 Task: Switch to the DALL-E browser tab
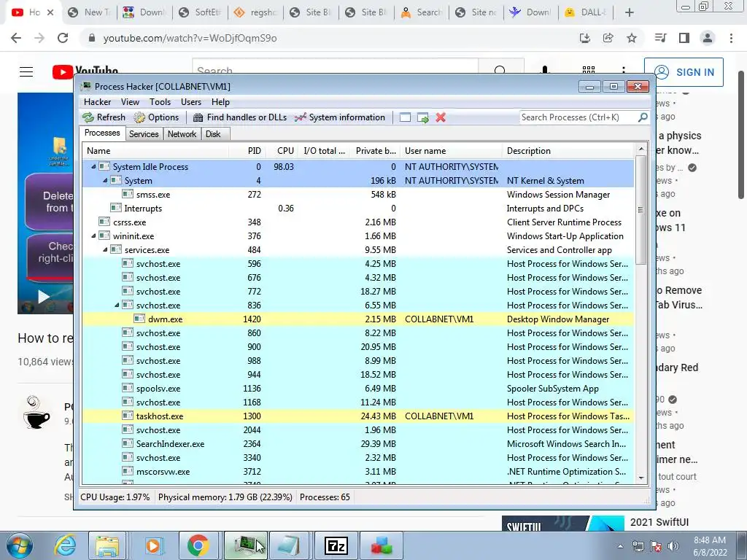pos(586,12)
